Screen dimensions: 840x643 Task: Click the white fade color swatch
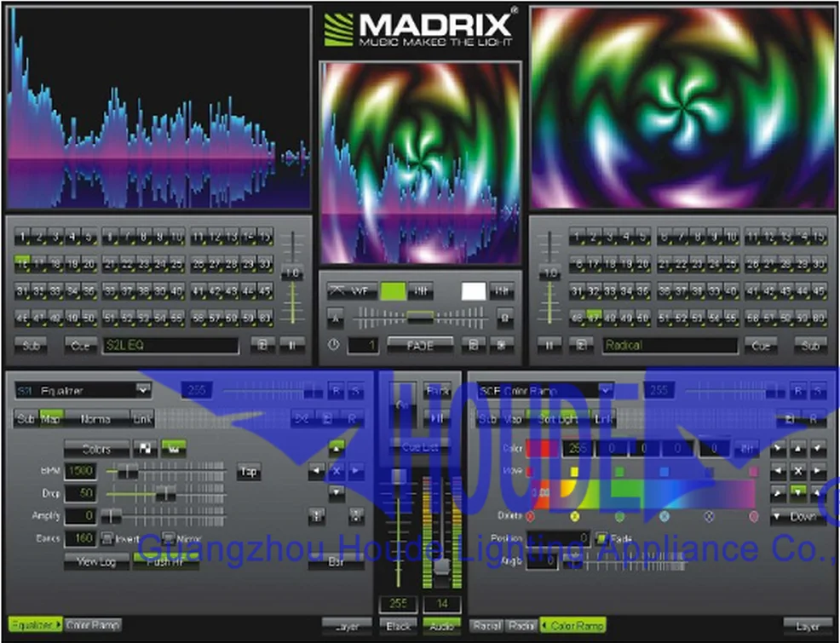pos(474,291)
